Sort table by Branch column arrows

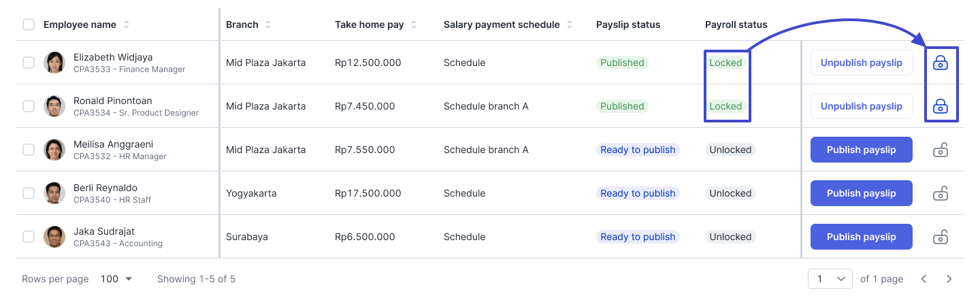click(x=268, y=24)
